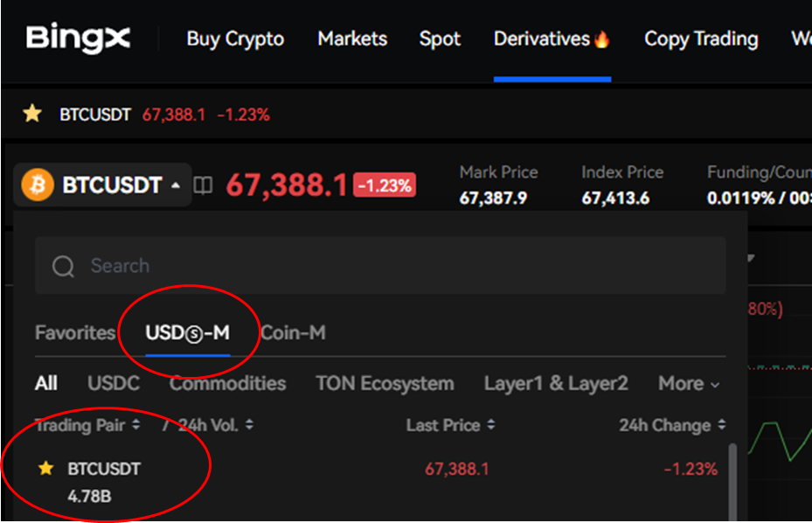
Task: Filter pairs by TON Ecosystem
Action: pyautogui.click(x=385, y=384)
